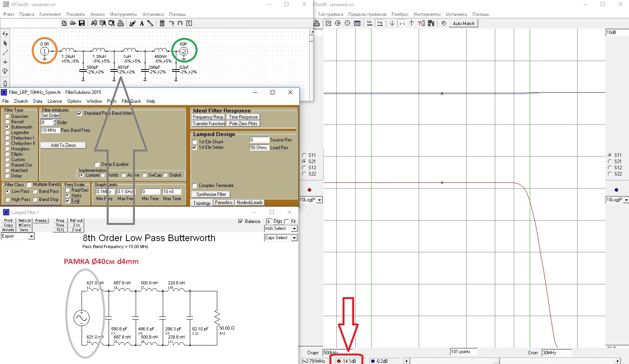This screenshot has width=629, height=364.
Task: Click the Cut scissors icon in RFSim99 toolbar
Action: 94,23
